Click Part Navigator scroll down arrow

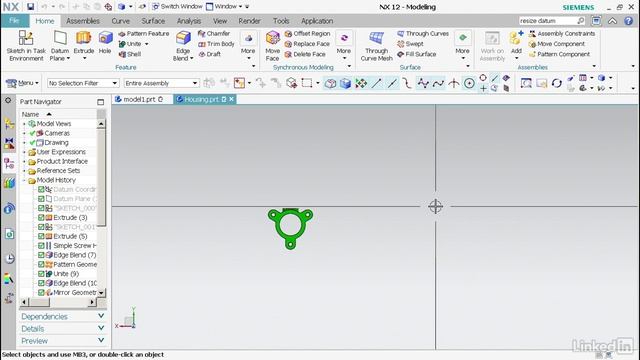point(101,293)
